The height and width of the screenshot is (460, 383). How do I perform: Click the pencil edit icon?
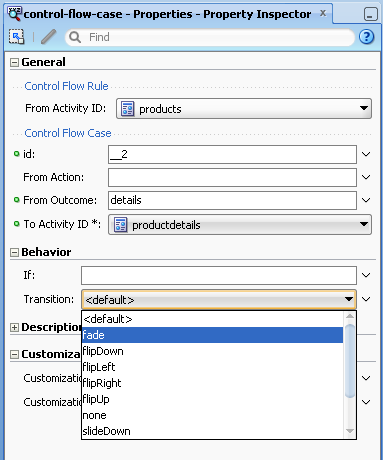click(48, 37)
